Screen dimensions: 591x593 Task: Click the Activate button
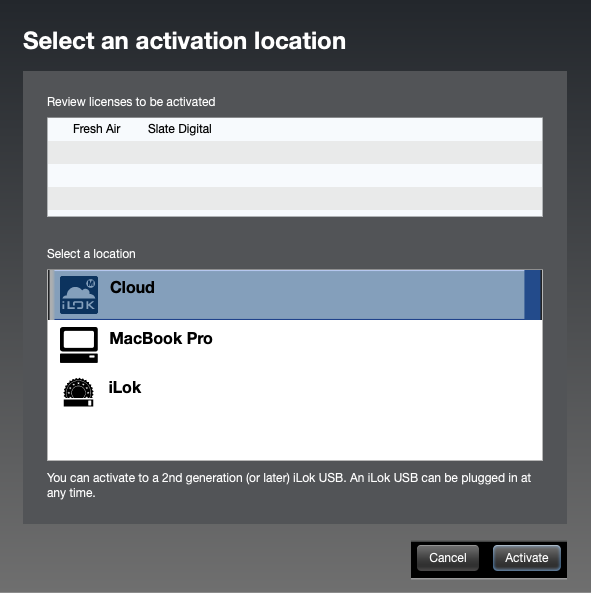tap(526, 557)
